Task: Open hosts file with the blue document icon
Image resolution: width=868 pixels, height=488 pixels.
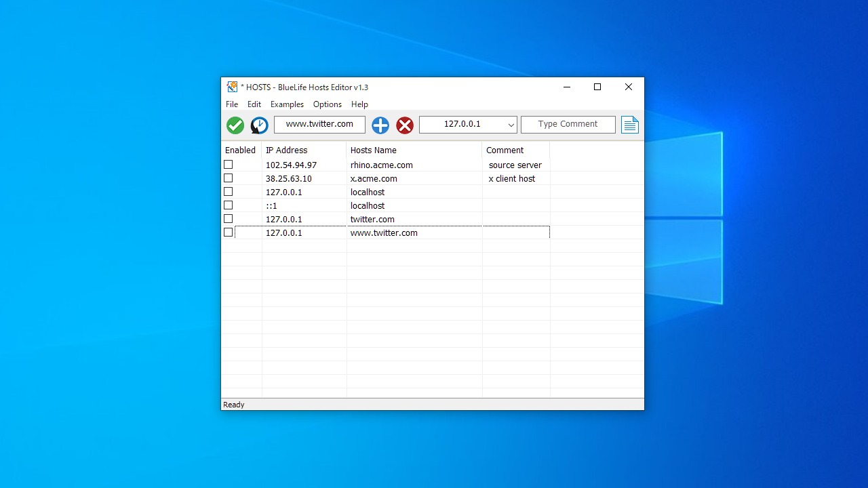Action: pos(630,125)
